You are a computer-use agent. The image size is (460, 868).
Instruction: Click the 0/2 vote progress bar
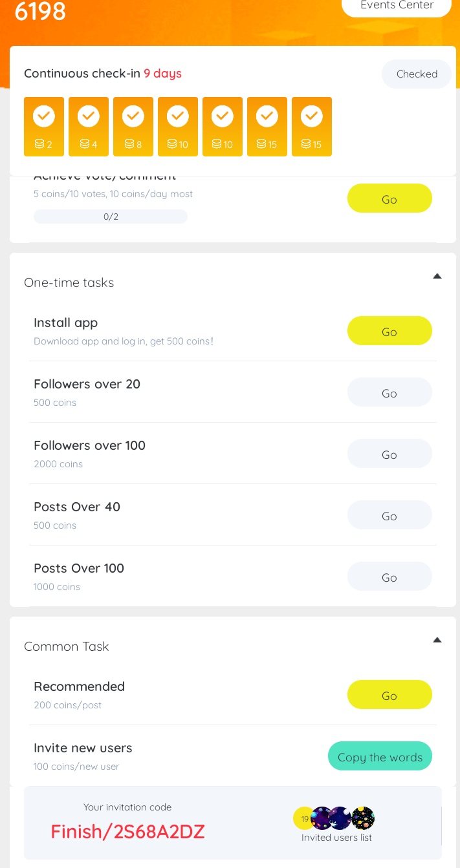coord(111,217)
